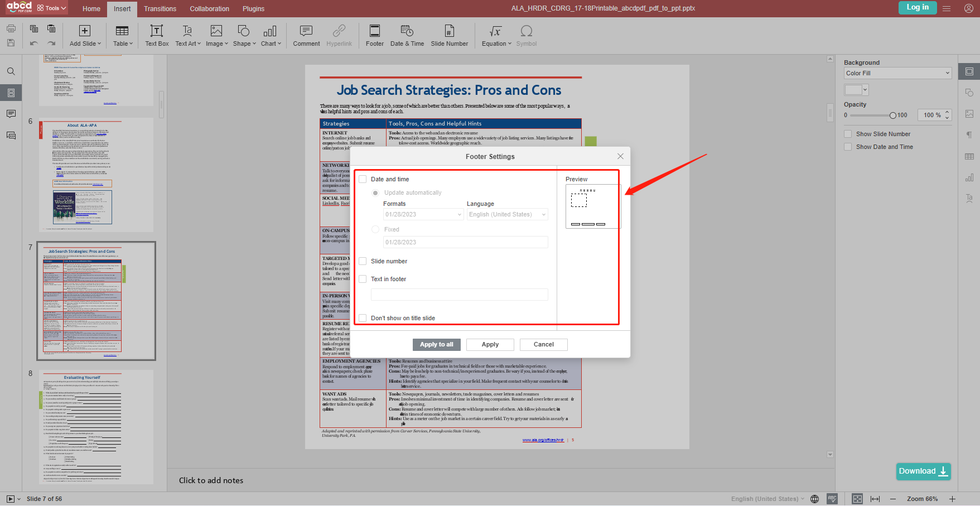Click the background color swatch
The image size is (980, 506).
pyautogui.click(x=856, y=90)
